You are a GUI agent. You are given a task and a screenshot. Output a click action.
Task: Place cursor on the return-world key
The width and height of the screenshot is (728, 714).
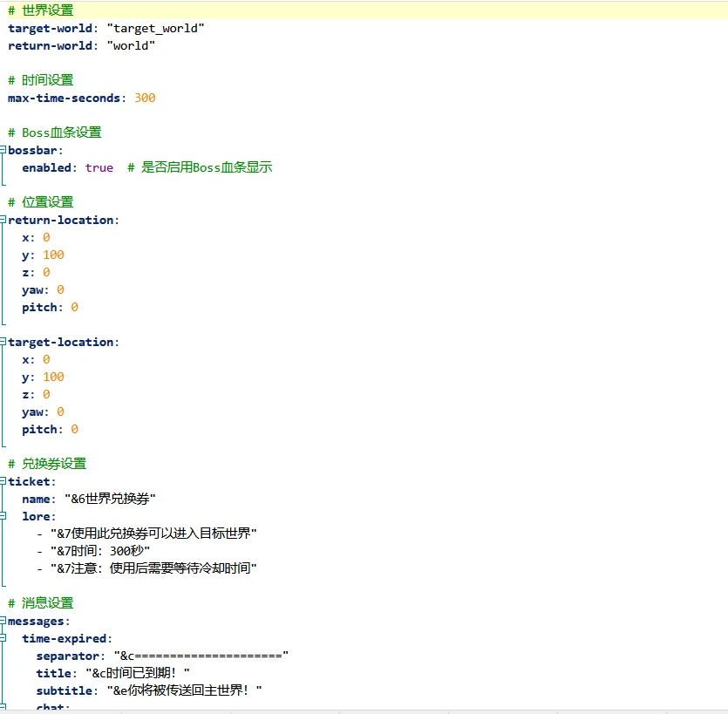[51, 46]
